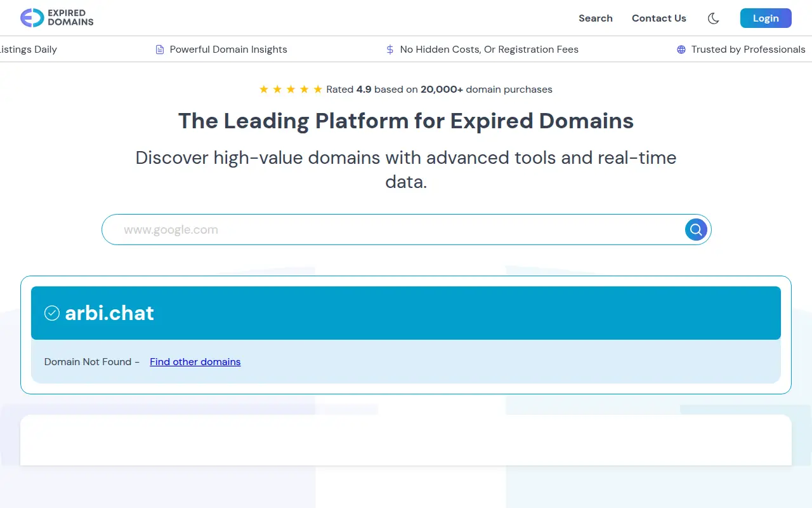The height and width of the screenshot is (508, 812).
Task: Click the magnifier search button
Action: (696, 229)
